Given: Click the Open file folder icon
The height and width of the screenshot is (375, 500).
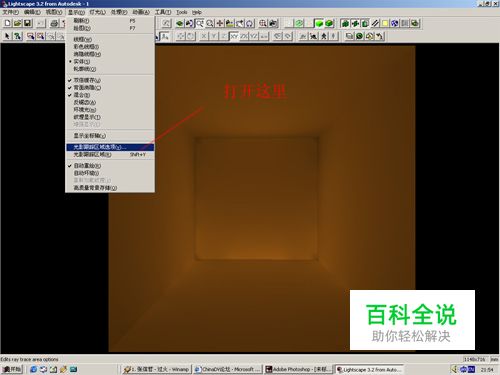Looking at the screenshot, I should pyautogui.click(x=17, y=23).
